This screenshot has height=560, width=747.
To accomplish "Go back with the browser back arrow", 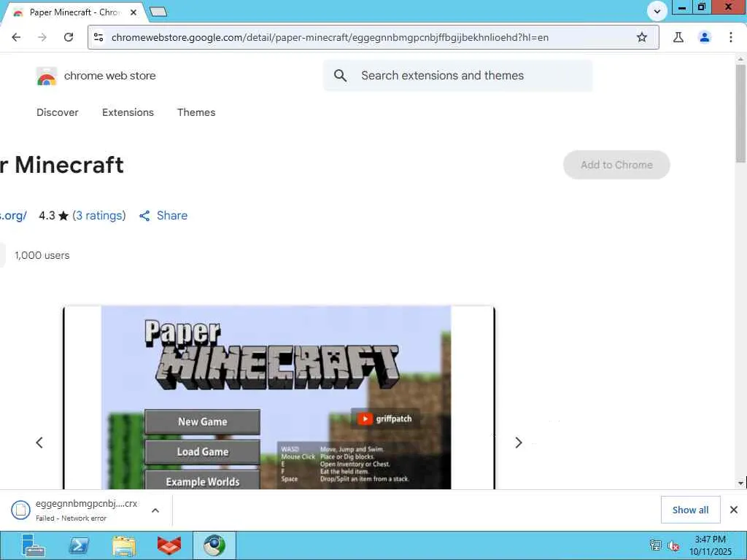I will pyautogui.click(x=16, y=37).
